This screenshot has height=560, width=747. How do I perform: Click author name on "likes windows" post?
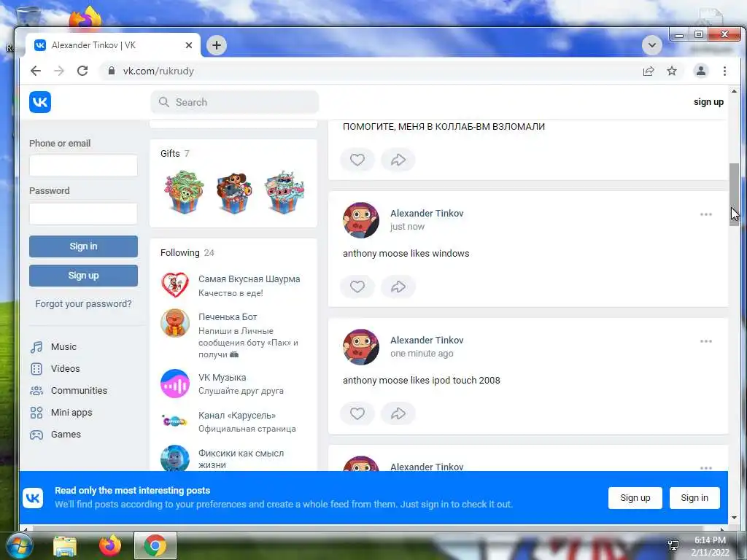click(427, 214)
